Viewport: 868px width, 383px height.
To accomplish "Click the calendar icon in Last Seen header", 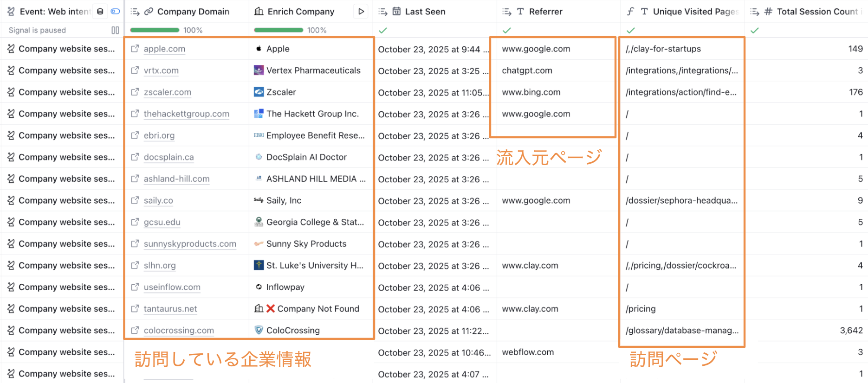I will tap(396, 12).
